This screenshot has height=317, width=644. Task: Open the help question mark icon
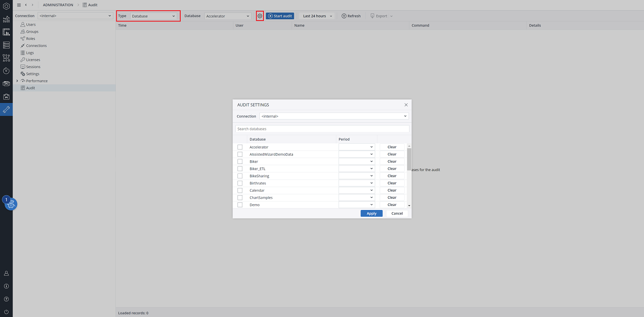click(6, 299)
